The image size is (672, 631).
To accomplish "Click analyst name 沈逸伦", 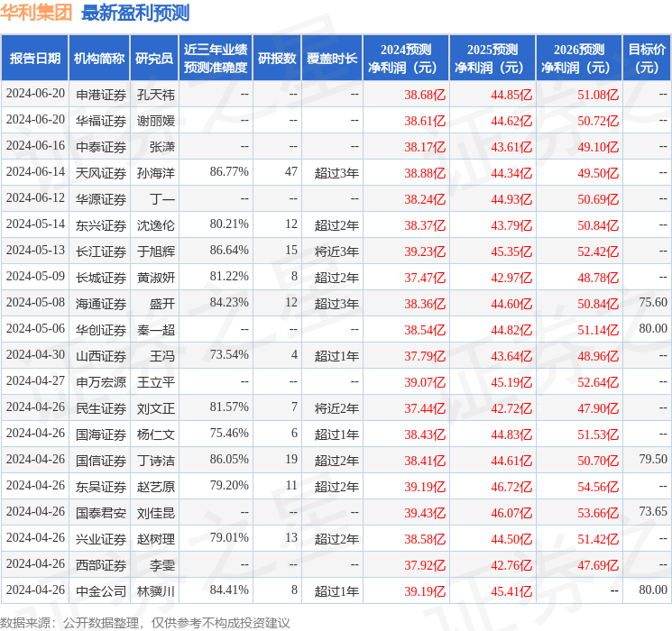I will pos(156,225).
